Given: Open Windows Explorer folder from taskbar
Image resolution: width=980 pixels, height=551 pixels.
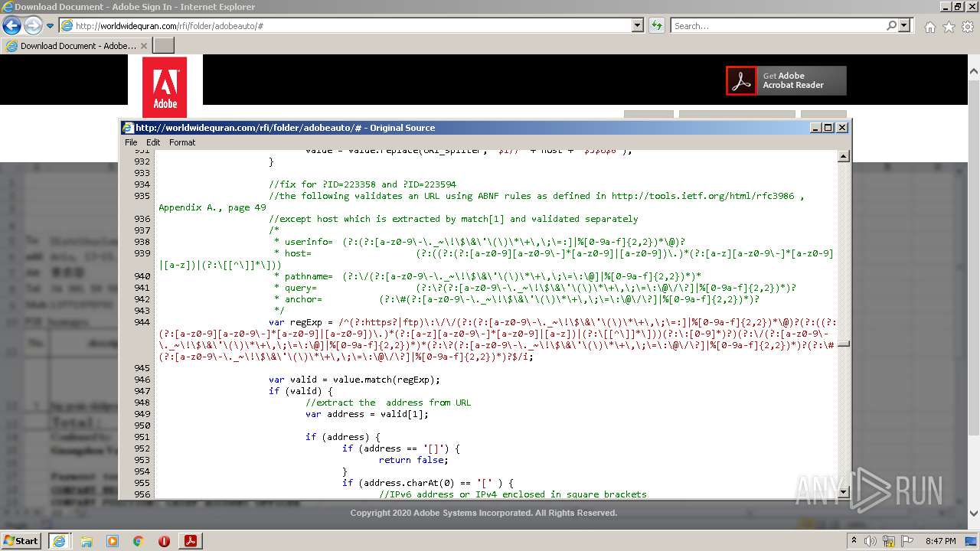Looking at the screenshot, I should coord(87,541).
